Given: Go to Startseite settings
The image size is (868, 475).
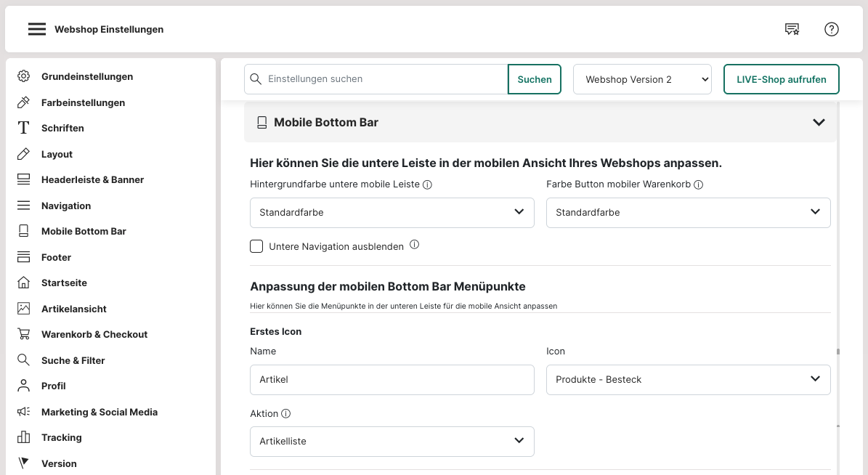Looking at the screenshot, I should click(x=64, y=283).
